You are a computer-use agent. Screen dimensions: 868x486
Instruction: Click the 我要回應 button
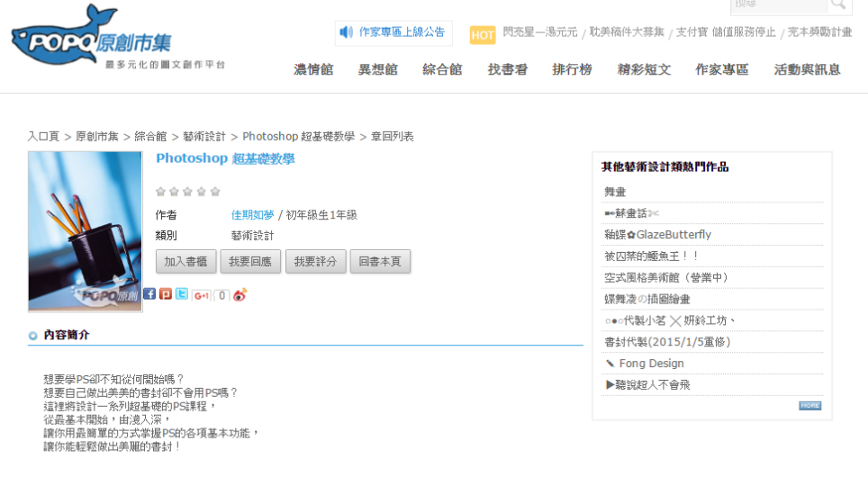pos(250,262)
